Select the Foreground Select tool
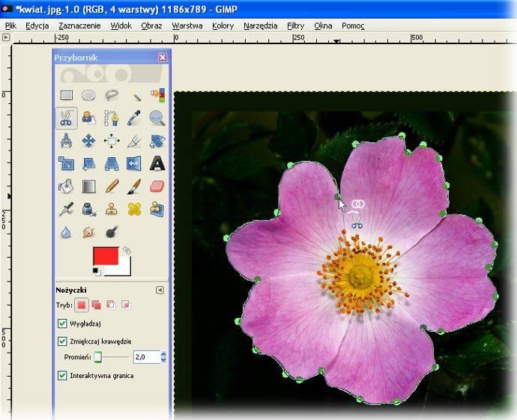Viewport: 517px width, 420px height. pyautogui.click(x=88, y=118)
